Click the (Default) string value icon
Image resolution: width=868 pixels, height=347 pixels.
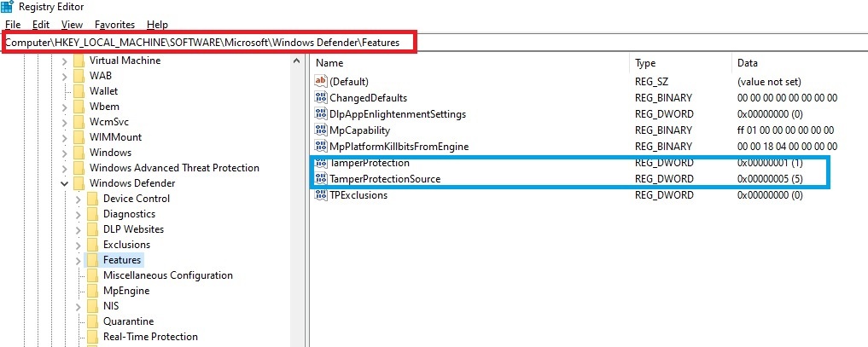click(321, 82)
